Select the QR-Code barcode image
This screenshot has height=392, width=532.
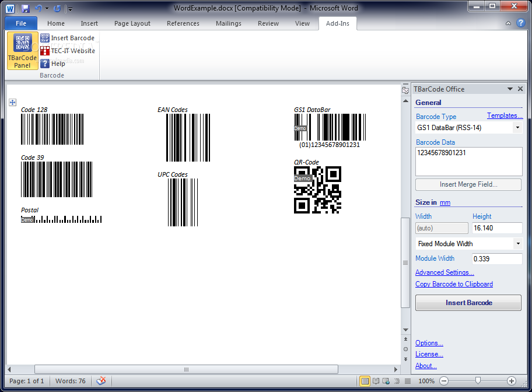point(317,190)
